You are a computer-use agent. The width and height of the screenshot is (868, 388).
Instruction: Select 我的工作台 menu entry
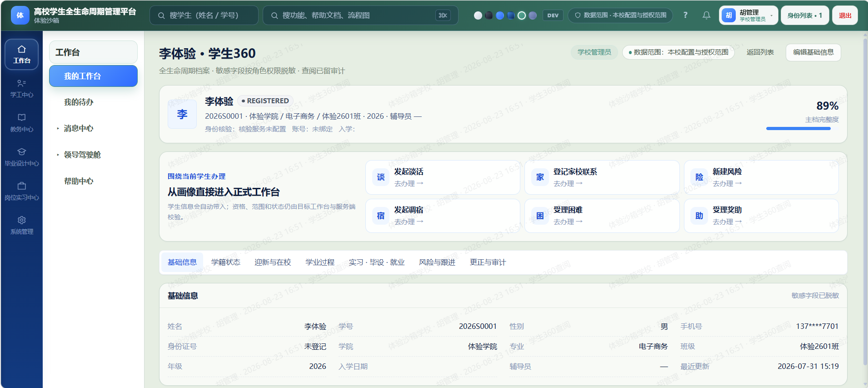[x=93, y=76]
